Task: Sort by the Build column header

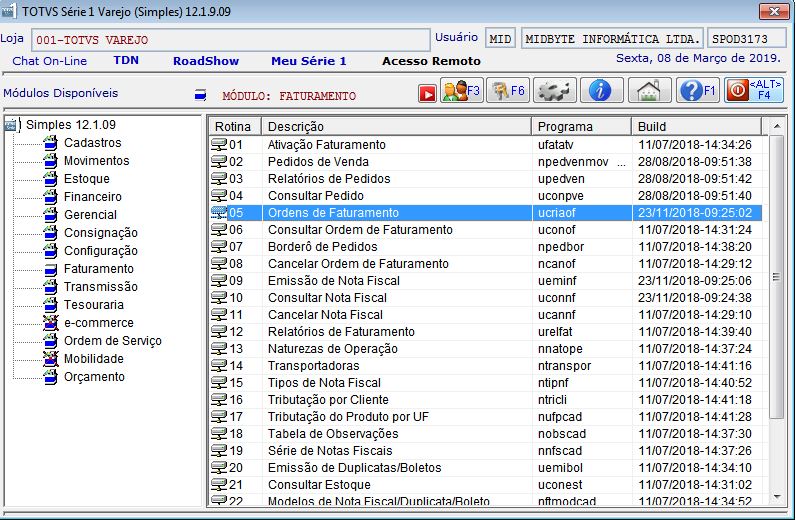Action: pyautogui.click(x=696, y=126)
